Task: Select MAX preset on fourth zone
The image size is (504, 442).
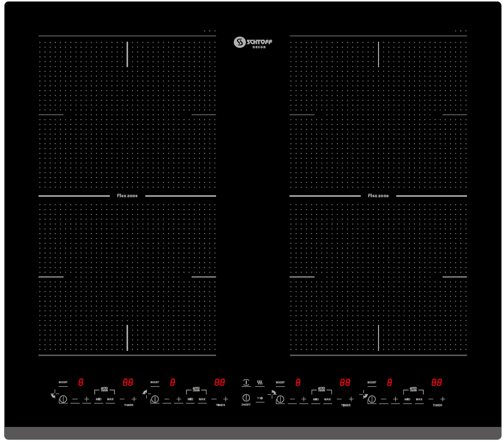Action: coord(419,399)
